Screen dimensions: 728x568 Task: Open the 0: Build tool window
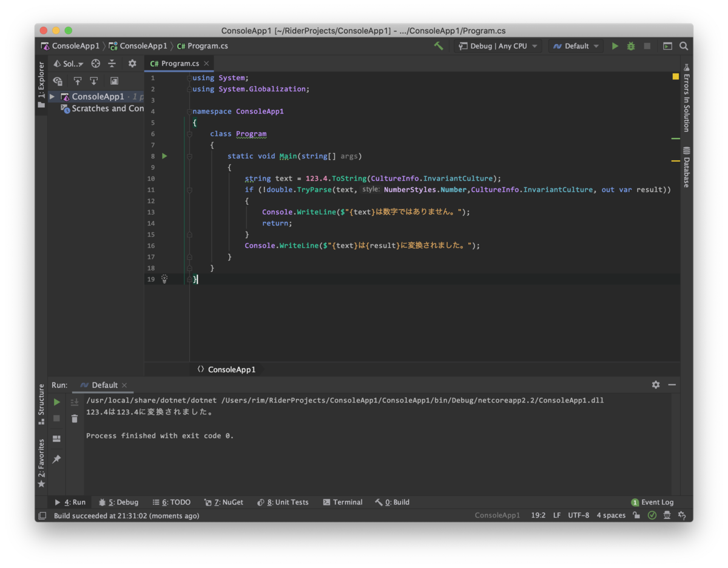[393, 503]
